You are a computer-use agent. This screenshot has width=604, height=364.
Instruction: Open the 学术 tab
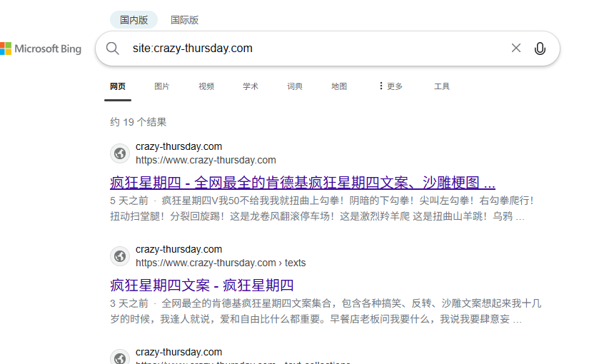[x=251, y=86]
